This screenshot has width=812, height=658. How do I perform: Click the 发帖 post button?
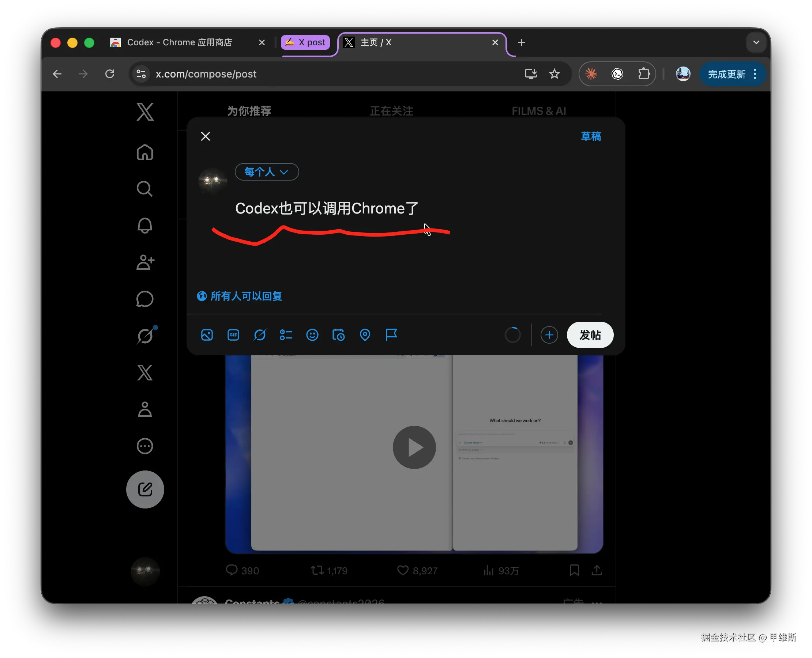pyautogui.click(x=590, y=335)
